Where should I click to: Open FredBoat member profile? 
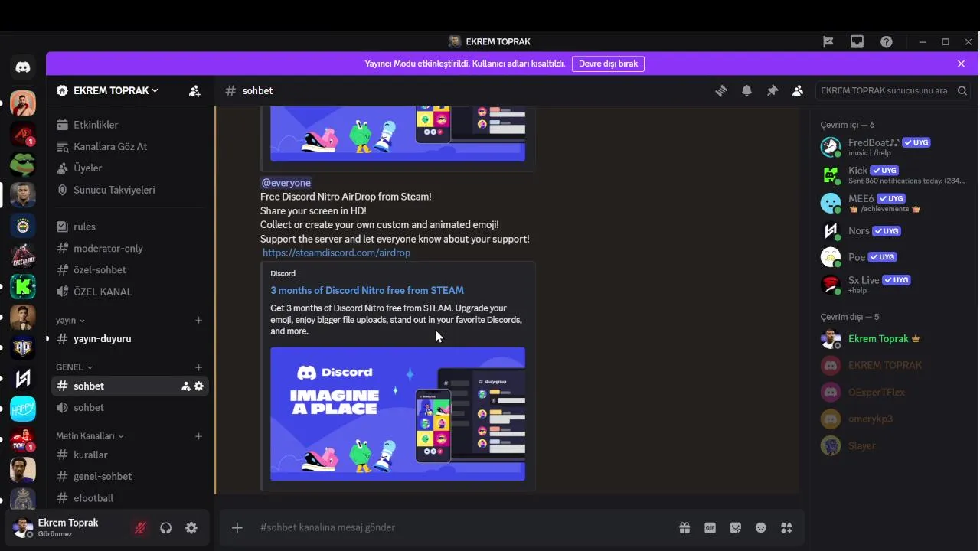893,146
